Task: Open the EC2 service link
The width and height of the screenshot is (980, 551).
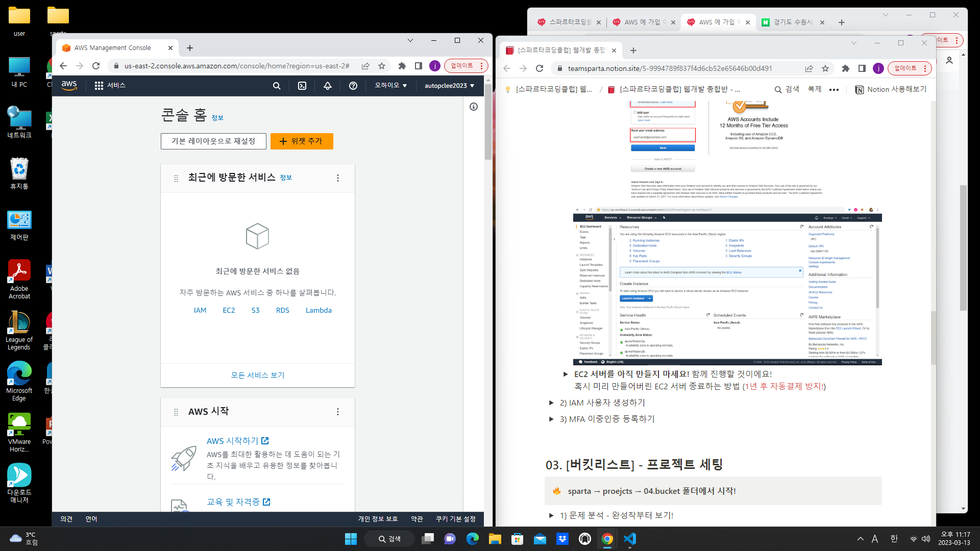Action: 229,310
